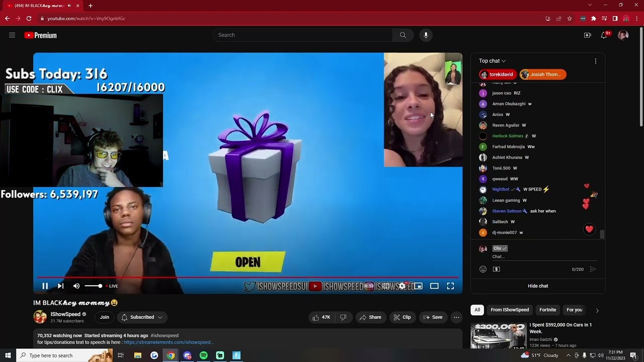
Task: Open the YouTube guide hamburger menu
Action: [x=12, y=35]
